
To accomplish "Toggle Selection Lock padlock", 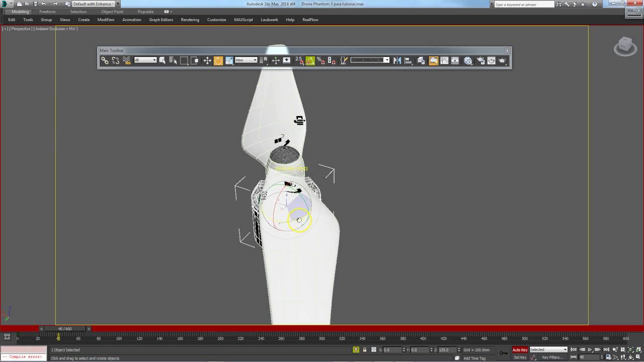I will point(364,349).
